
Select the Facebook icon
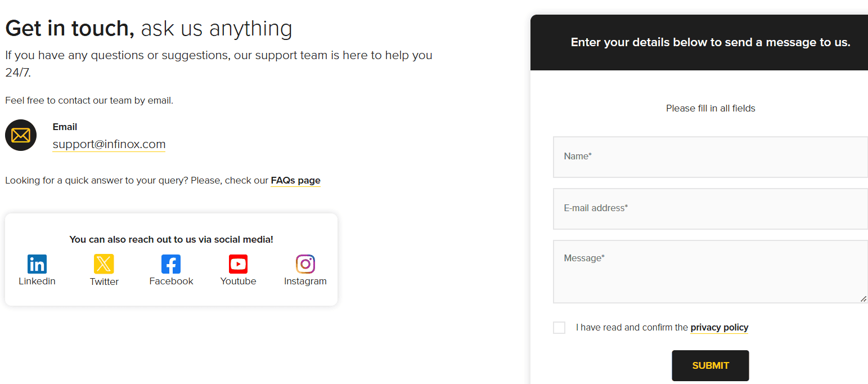click(170, 264)
